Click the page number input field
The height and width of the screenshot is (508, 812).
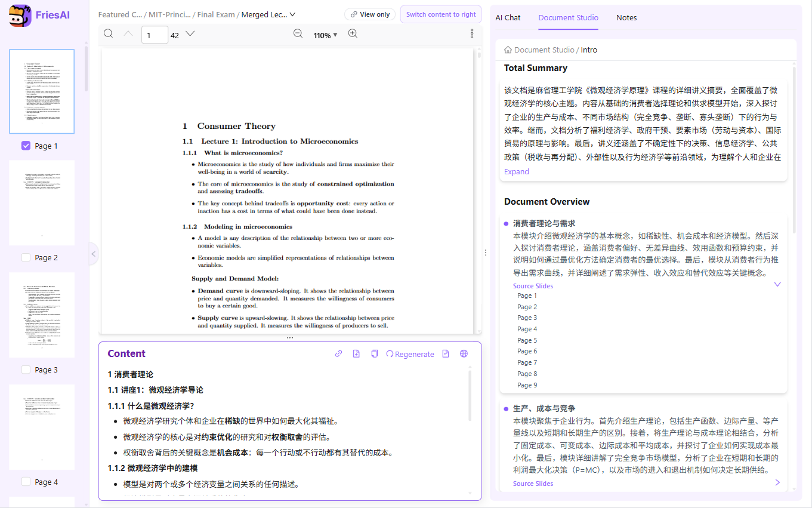[155, 35]
